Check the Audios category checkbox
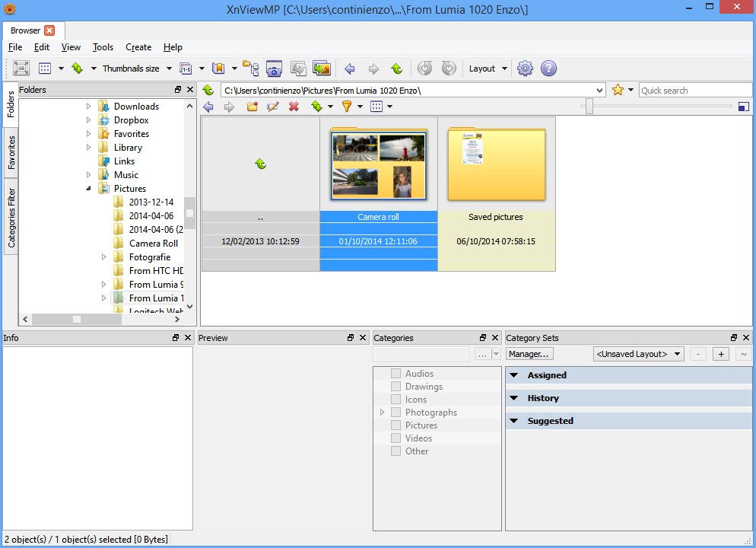 395,374
